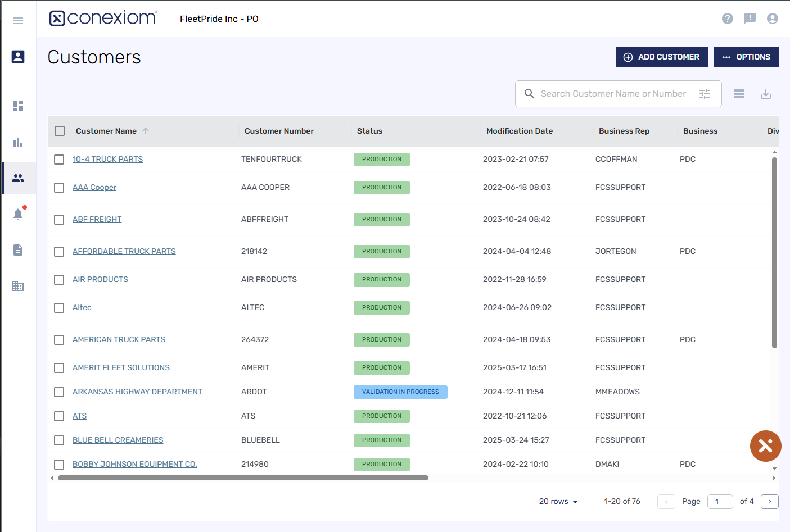This screenshot has width=790, height=532.
Task: Open the notifications bell icon
Action: tap(18, 214)
